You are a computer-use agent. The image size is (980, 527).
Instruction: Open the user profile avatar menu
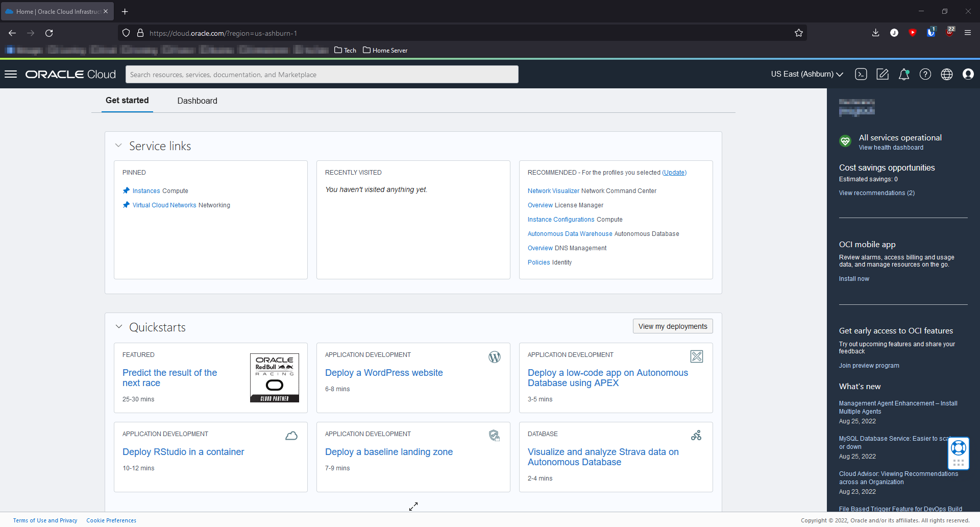point(969,74)
